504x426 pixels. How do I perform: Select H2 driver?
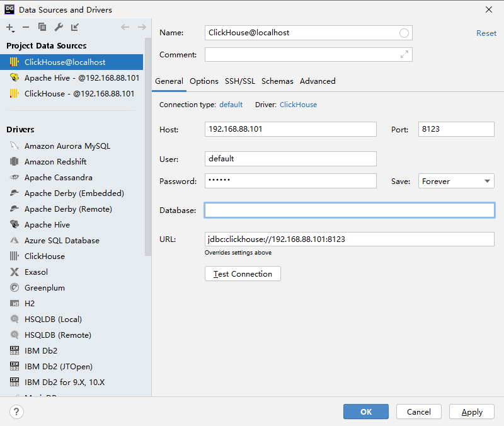click(71, 304)
